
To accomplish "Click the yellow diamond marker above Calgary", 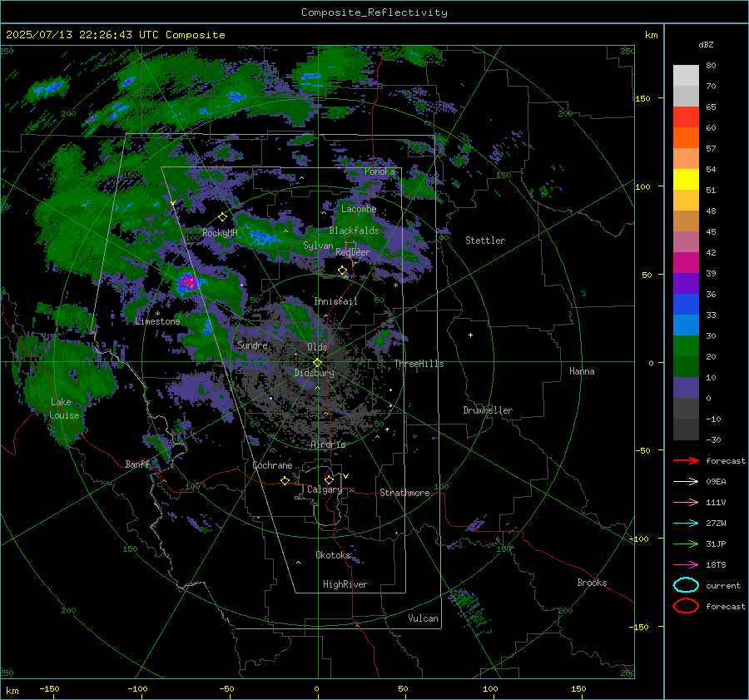I will 329,479.
